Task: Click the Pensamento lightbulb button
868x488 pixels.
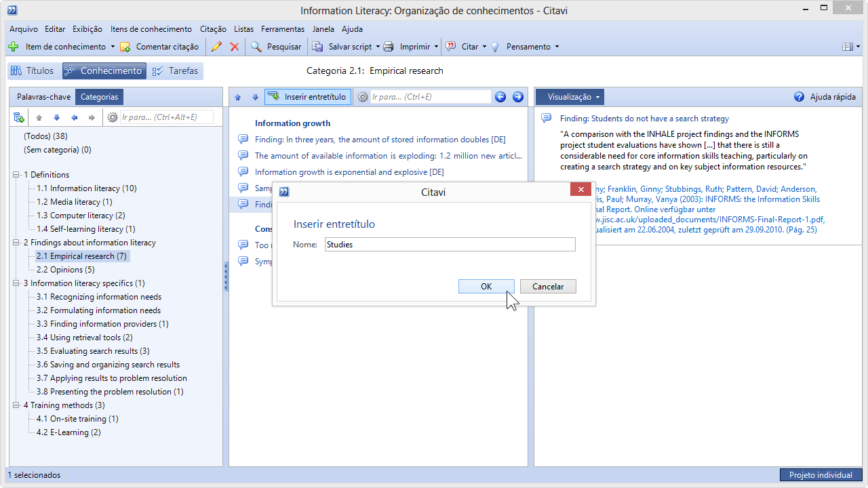Action: 521,47
